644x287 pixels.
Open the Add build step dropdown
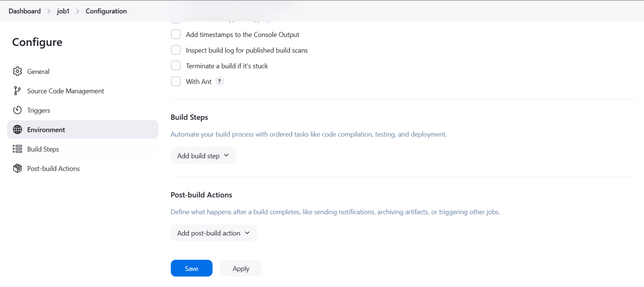coord(203,155)
